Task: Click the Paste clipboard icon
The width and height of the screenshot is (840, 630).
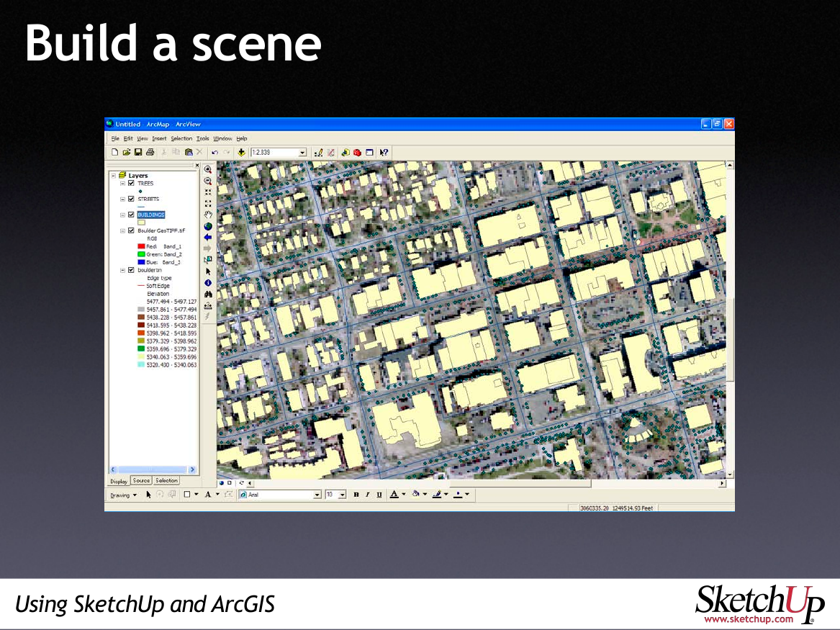Action: [189, 153]
